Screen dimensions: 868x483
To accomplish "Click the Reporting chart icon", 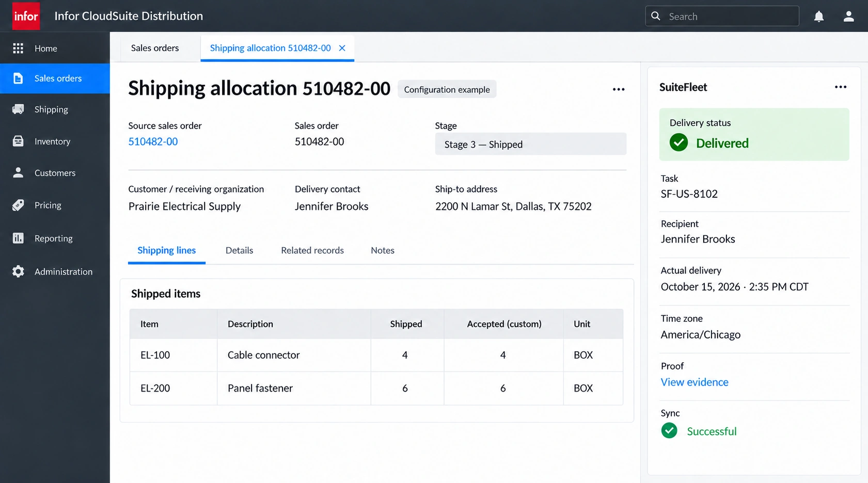I will point(18,238).
